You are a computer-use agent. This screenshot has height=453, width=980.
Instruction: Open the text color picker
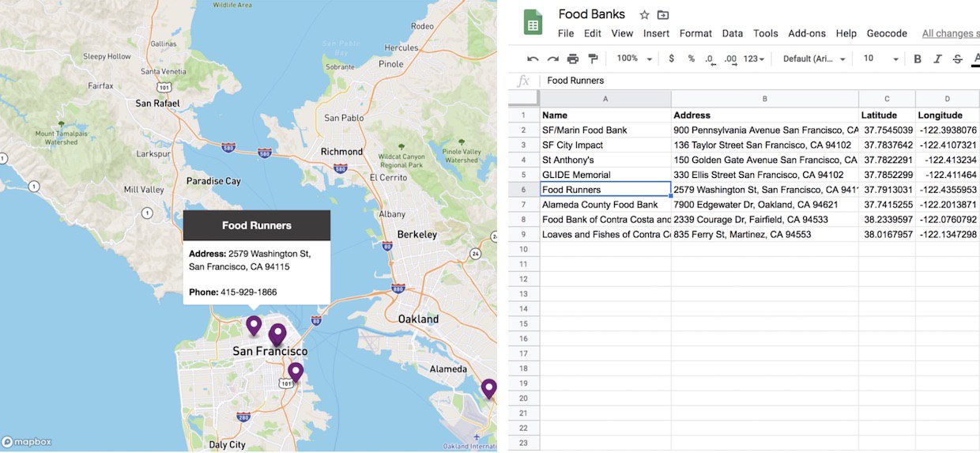point(976,59)
